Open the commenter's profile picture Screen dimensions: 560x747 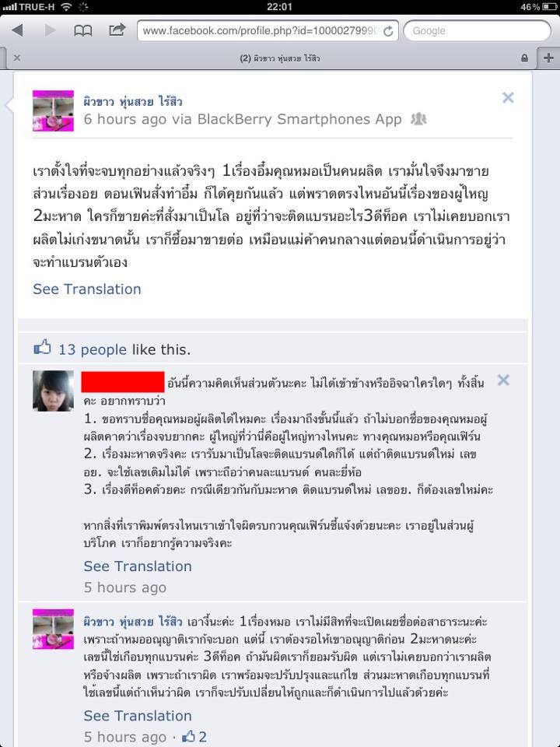tap(54, 391)
